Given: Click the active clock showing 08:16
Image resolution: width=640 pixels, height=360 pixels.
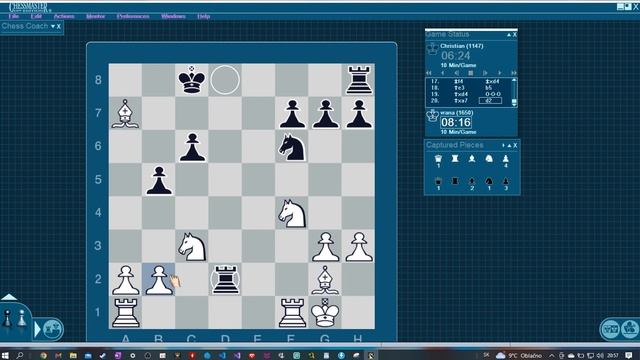Looking at the screenshot, I should click(x=456, y=122).
